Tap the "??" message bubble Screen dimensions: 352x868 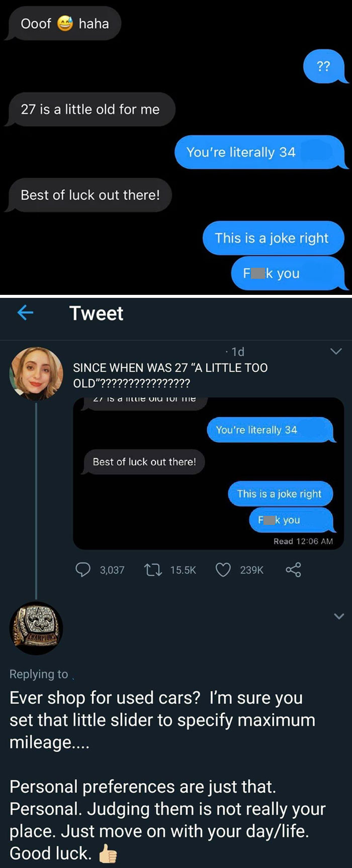point(324,66)
